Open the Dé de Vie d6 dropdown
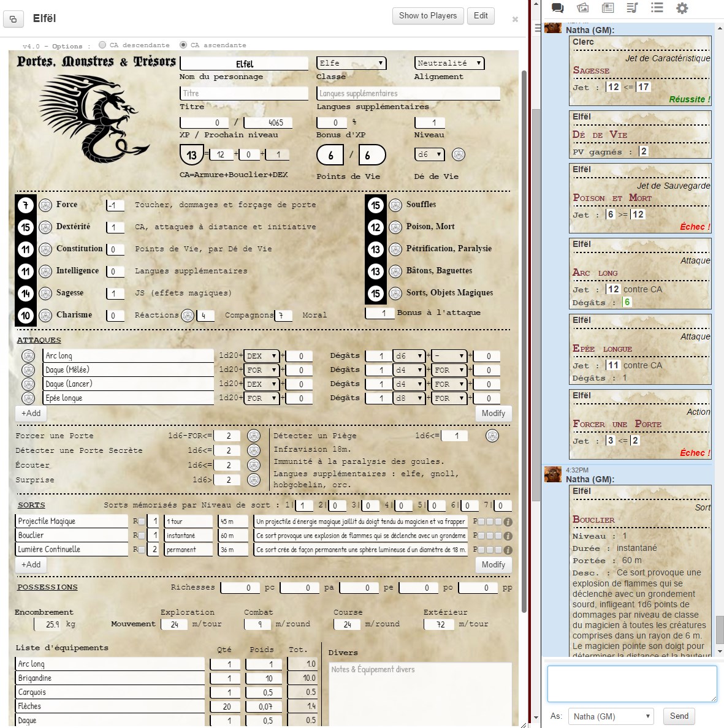 click(429, 154)
